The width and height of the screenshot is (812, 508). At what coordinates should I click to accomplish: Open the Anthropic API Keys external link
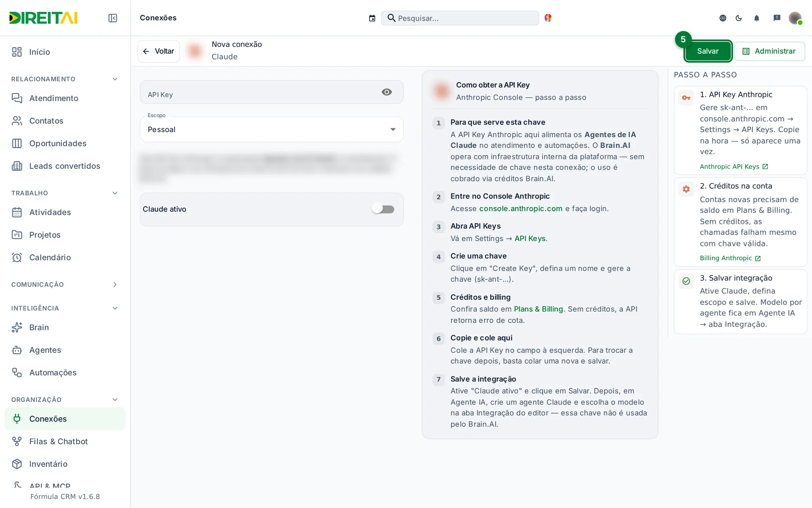tap(734, 167)
